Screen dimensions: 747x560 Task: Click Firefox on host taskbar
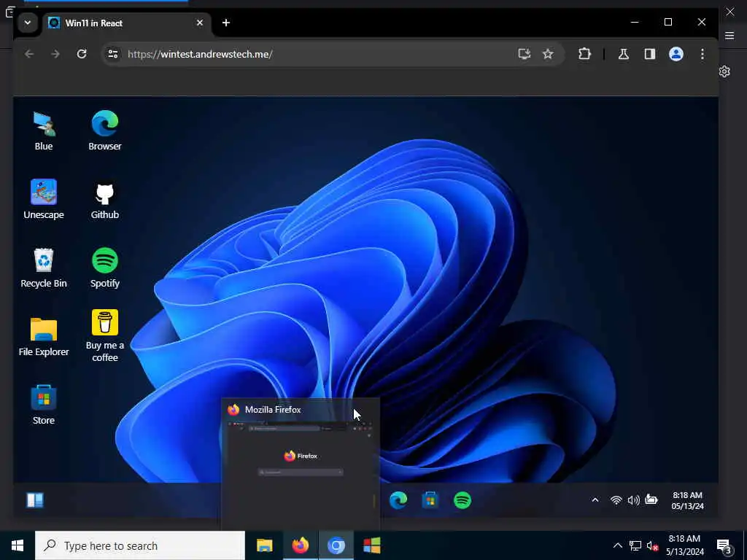pyautogui.click(x=300, y=545)
